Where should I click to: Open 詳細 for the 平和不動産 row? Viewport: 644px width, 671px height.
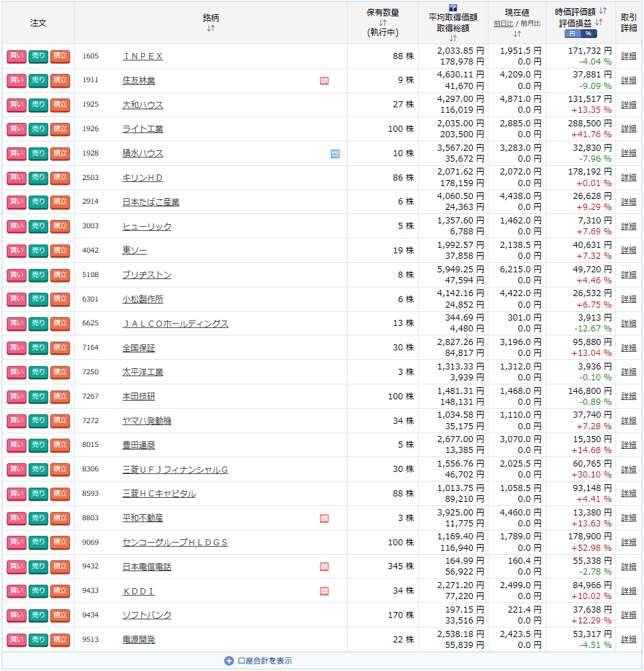(x=628, y=518)
